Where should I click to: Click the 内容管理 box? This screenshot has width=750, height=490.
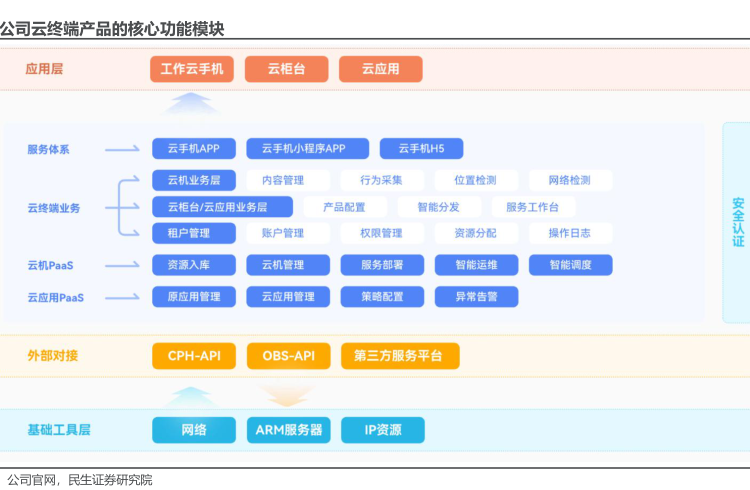[288, 180]
